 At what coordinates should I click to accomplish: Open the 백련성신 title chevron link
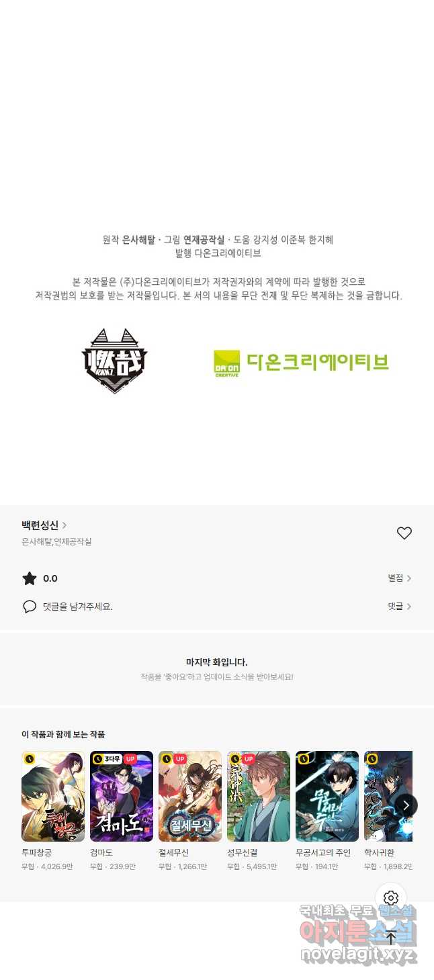[44, 525]
